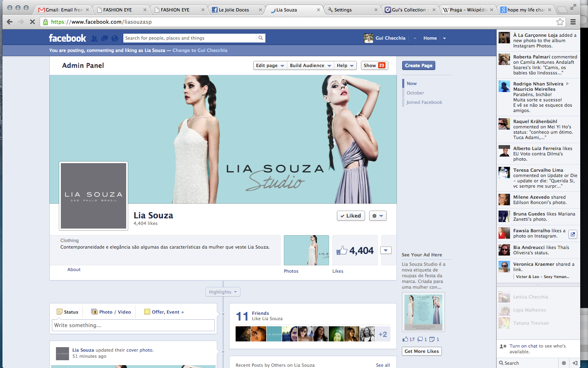
Task: Click Facebook search input field
Action: (190, 38)
